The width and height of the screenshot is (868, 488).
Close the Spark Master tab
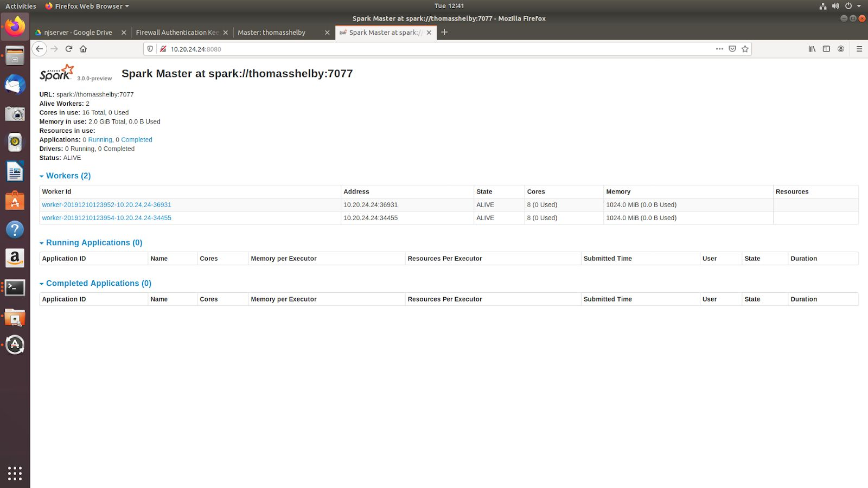click(x=429, y=33)
